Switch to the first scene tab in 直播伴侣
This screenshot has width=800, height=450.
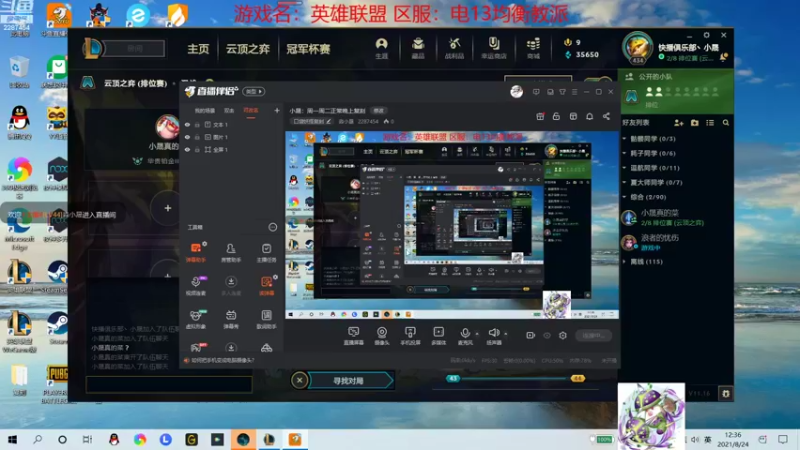(205, 111)
